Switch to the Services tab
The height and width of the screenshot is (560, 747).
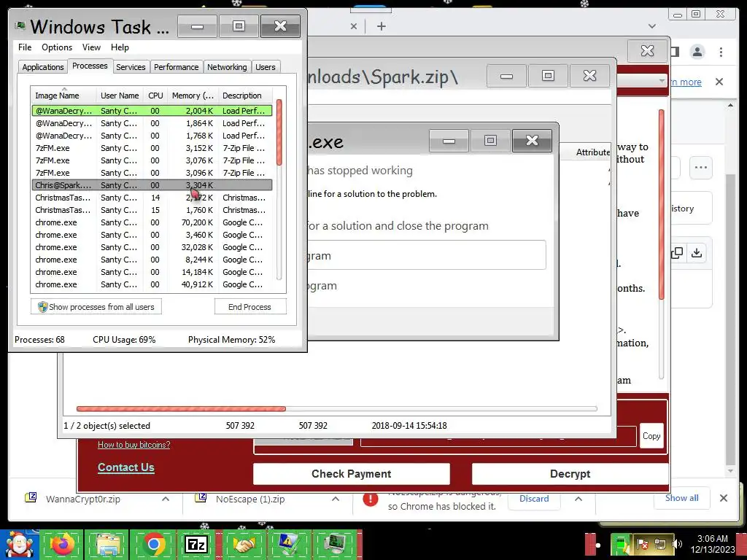click(131, 67)
